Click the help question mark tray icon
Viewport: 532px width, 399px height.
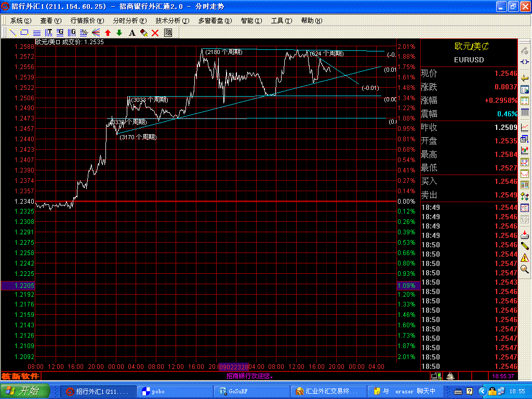(x=469, y=392)
